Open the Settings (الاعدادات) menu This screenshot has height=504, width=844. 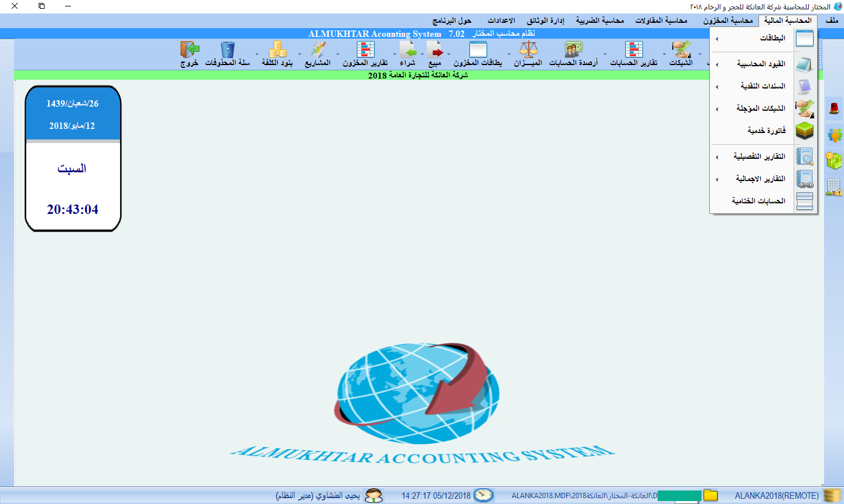coord(501,21)
